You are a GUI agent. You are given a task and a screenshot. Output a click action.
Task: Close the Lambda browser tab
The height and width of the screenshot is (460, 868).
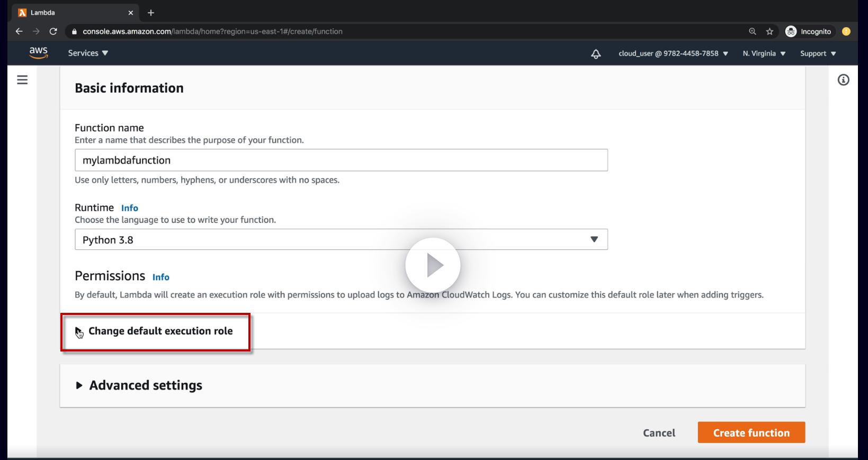131,13
